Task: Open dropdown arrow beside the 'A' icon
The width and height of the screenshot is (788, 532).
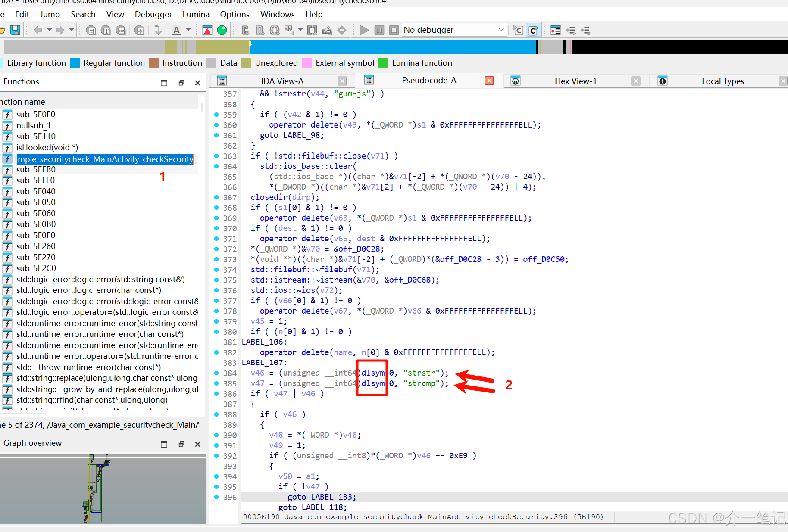Action: (x=188, y=30)
